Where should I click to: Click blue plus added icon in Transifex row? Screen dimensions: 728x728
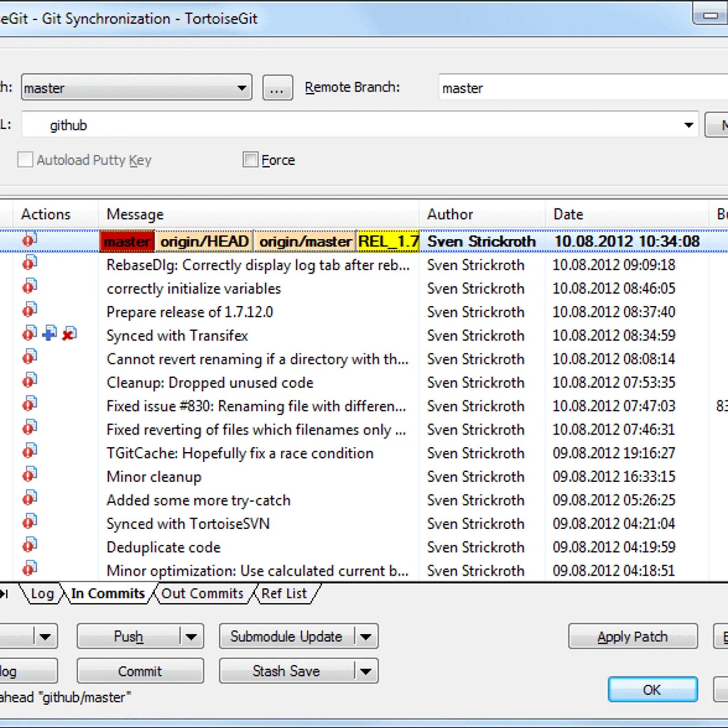[x=50, y=333]
